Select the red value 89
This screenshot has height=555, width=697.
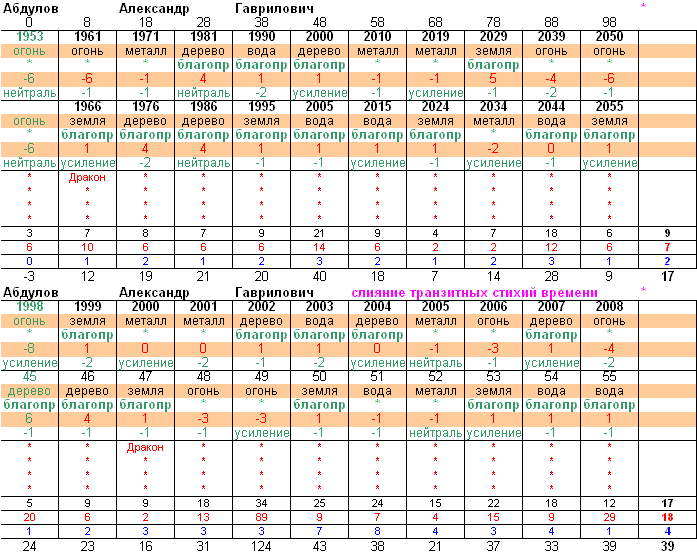point(261,517)
